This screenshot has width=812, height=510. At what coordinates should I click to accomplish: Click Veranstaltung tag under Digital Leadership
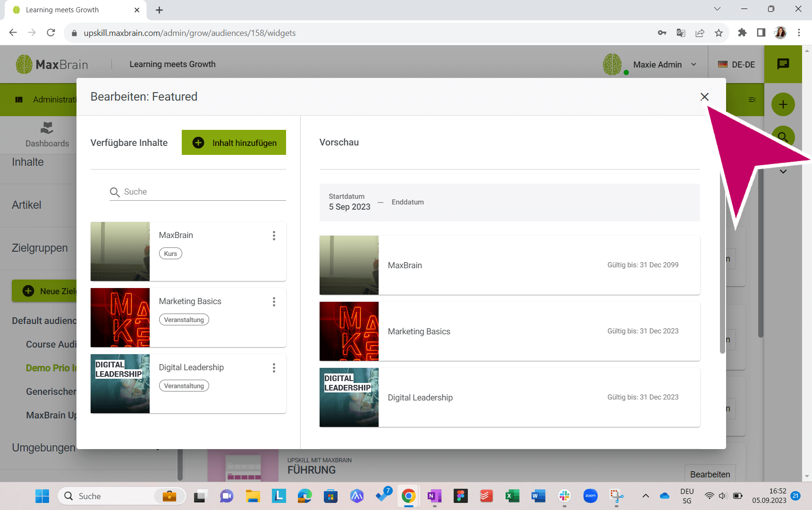(184, 386)
